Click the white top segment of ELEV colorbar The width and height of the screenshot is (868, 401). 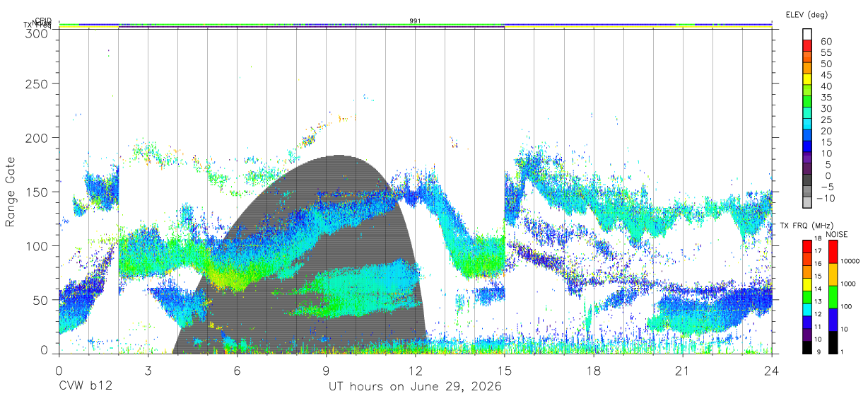(x=808, y=33)
